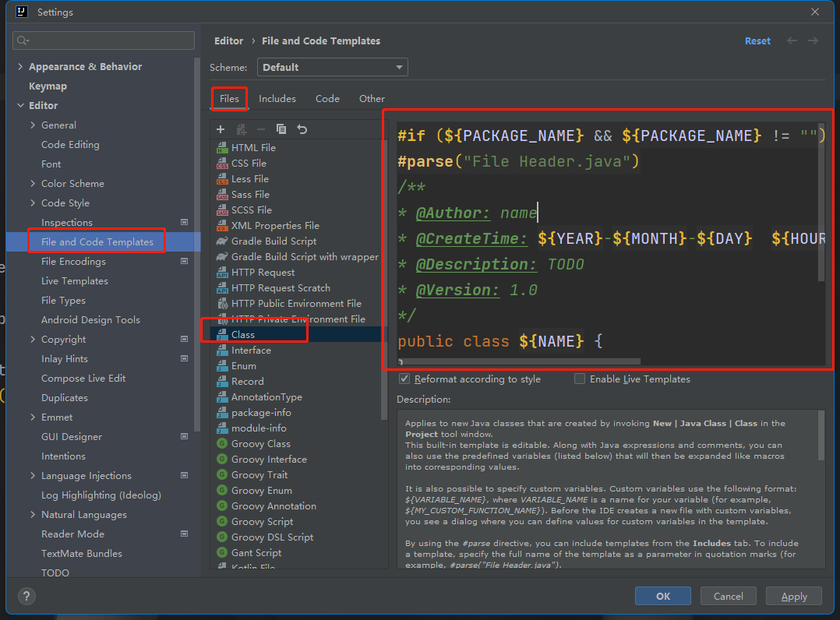Expand the Copyright node

33,339
